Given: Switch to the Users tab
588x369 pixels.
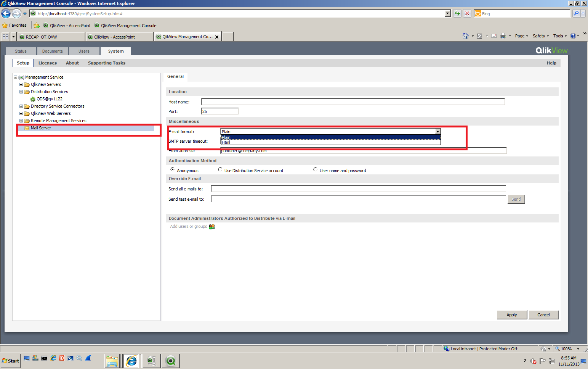Looking at the screenshot, I should tap(84, 51).
